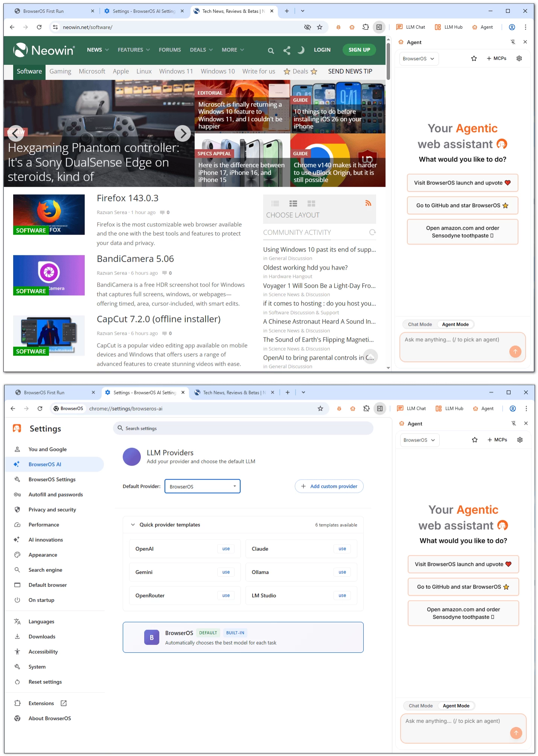This screenshot has height=756, width=538.
Task: Click the star icon in top Agent panel
Action: [474, 58]
